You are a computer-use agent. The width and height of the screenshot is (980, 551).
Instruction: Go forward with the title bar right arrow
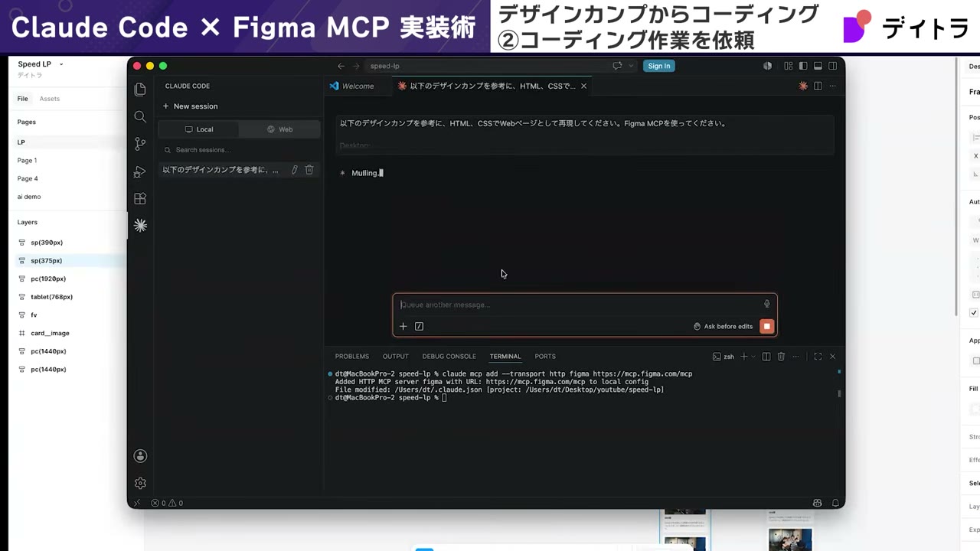coord(354,66)
